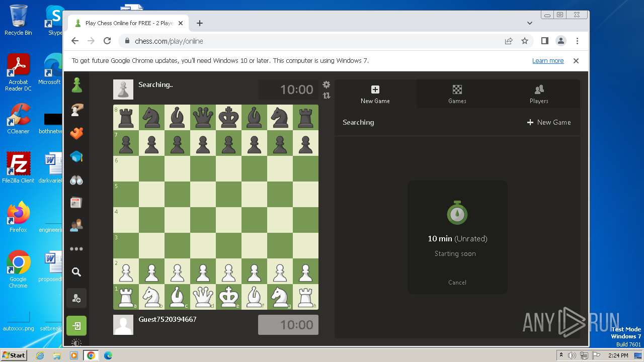
Task: Open Windows Explorer folder in taskbar
Action: pos(57,355)
